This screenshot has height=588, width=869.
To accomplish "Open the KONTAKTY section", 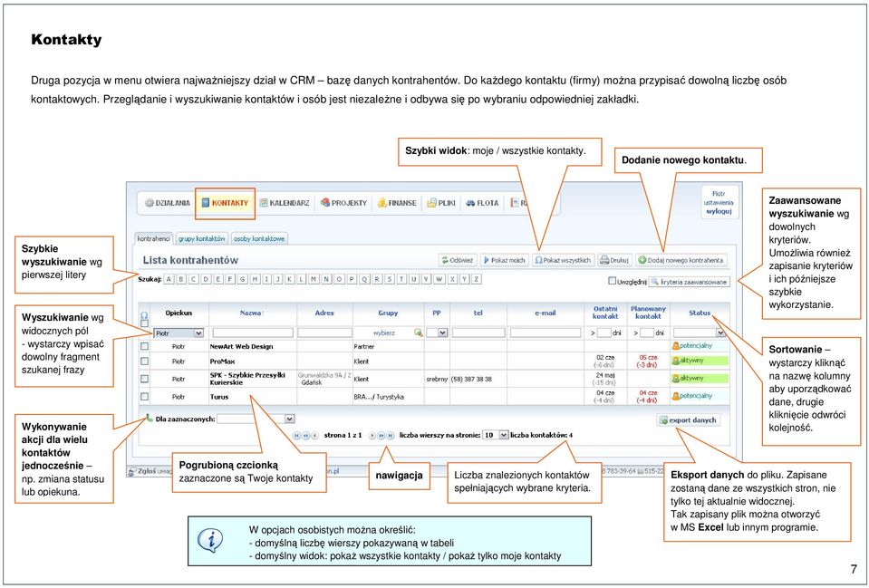I will click(225, 203).
